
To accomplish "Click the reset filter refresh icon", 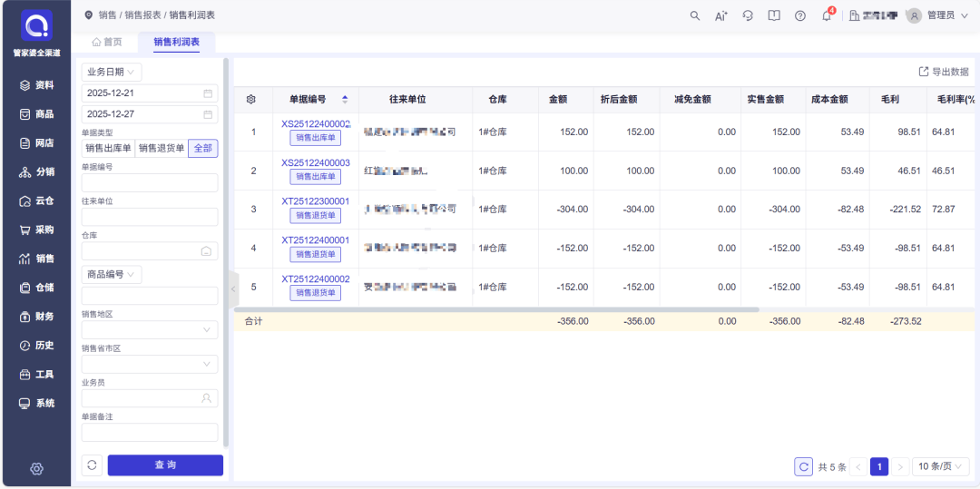I will pyautogui.click(x=92, y=465).
